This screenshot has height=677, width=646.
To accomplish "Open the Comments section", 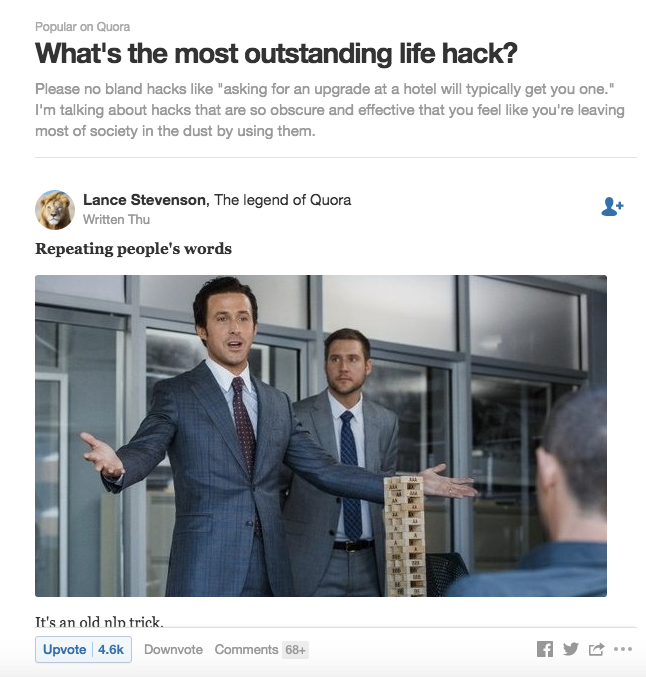I will [246, 649].
